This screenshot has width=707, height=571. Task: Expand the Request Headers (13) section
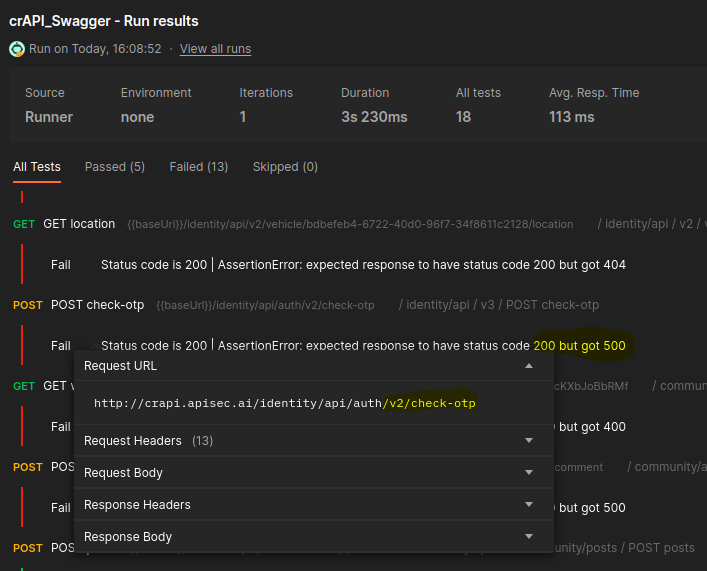click(x=528, y=440)
